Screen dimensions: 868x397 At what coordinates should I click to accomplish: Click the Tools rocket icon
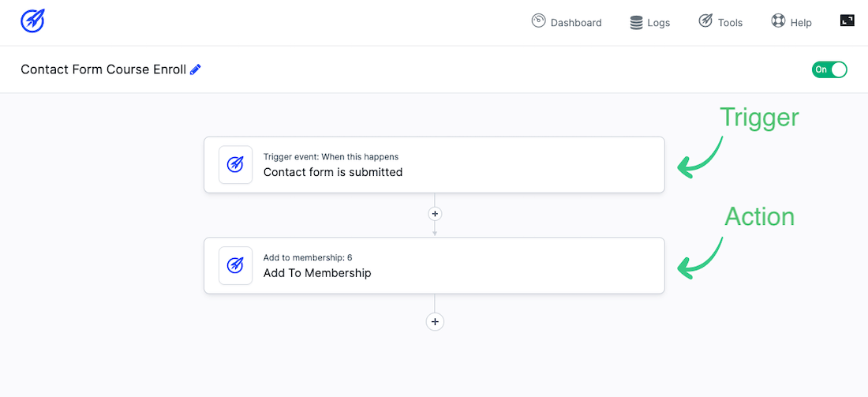pyautogui.click(x=705, y=21)
